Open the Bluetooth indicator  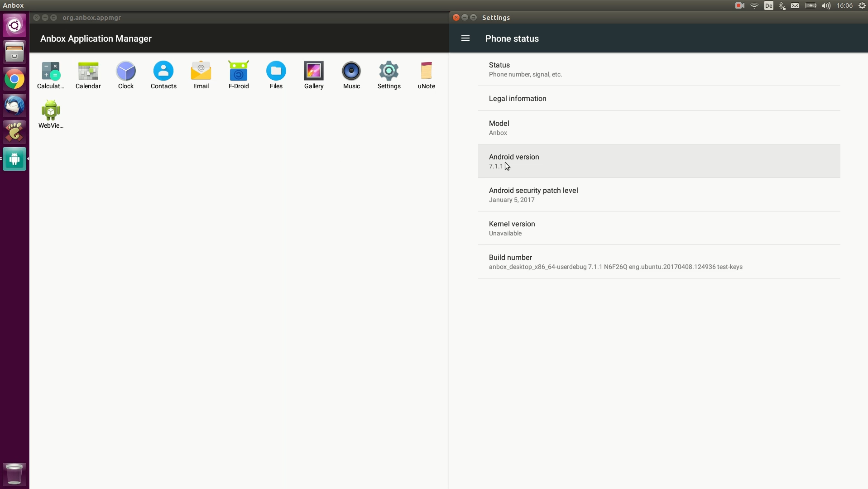tap(782, 5)
